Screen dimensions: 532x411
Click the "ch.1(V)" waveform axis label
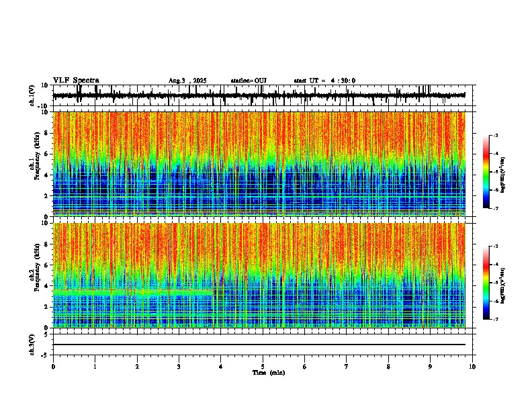pyautogui.click(x=32, y=95)
